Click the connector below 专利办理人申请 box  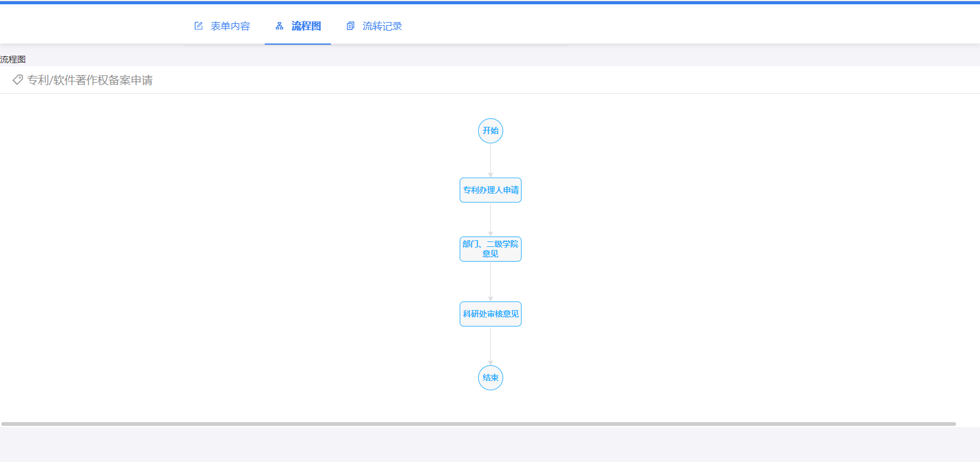[x=490, y=219]
